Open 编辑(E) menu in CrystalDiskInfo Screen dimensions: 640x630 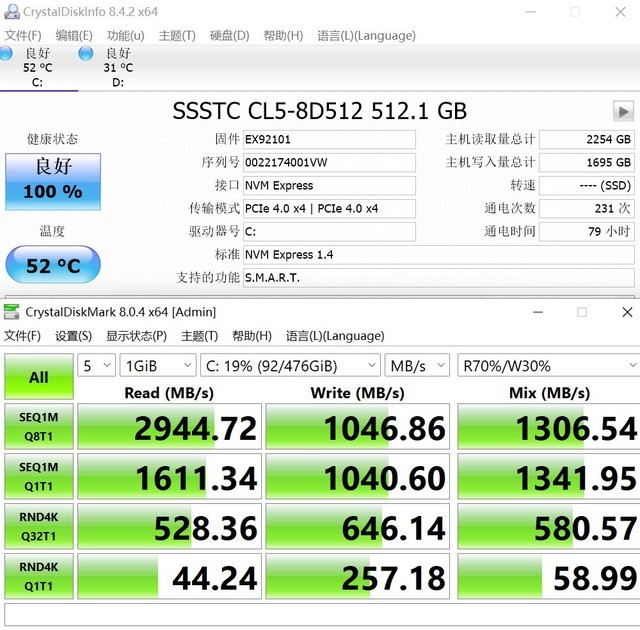point(74,35)
